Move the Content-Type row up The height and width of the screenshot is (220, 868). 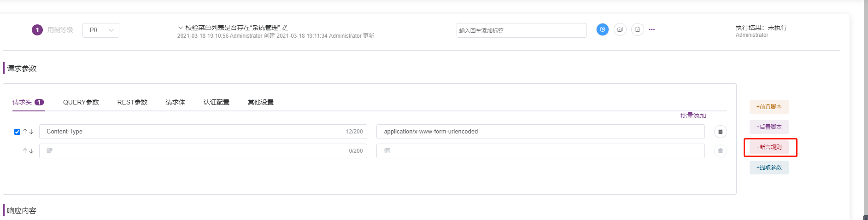click(25, 132)
